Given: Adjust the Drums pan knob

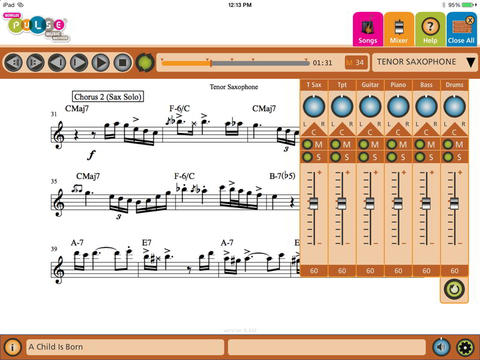Looking at the screenshot, I should pyautogui.click(x=454, y=107).
